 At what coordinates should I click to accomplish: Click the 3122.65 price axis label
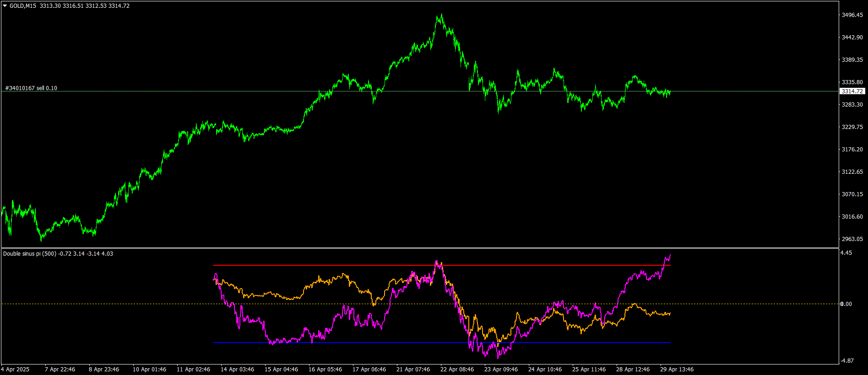pyautogui.click(x=852, y=172)
